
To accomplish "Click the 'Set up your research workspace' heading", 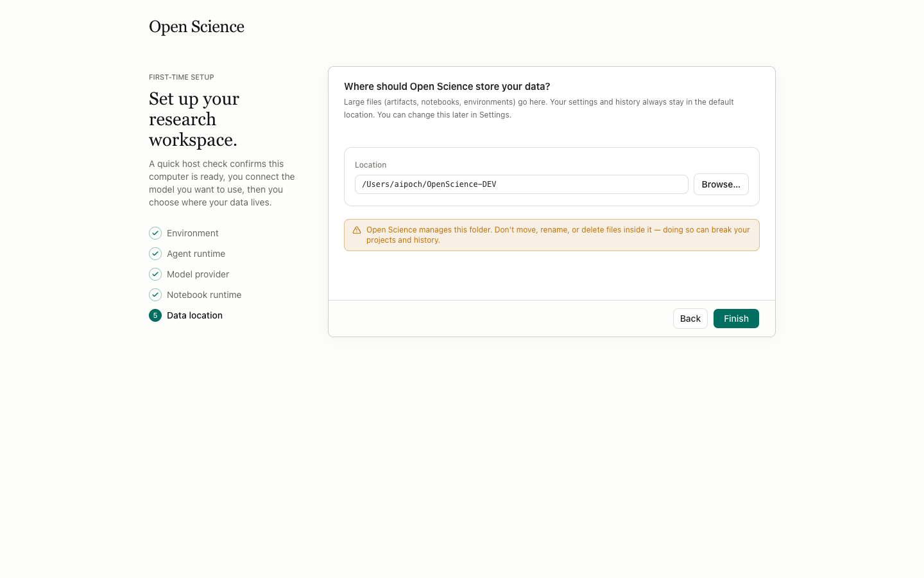I will pyautogui.click(x=194, y=119).
